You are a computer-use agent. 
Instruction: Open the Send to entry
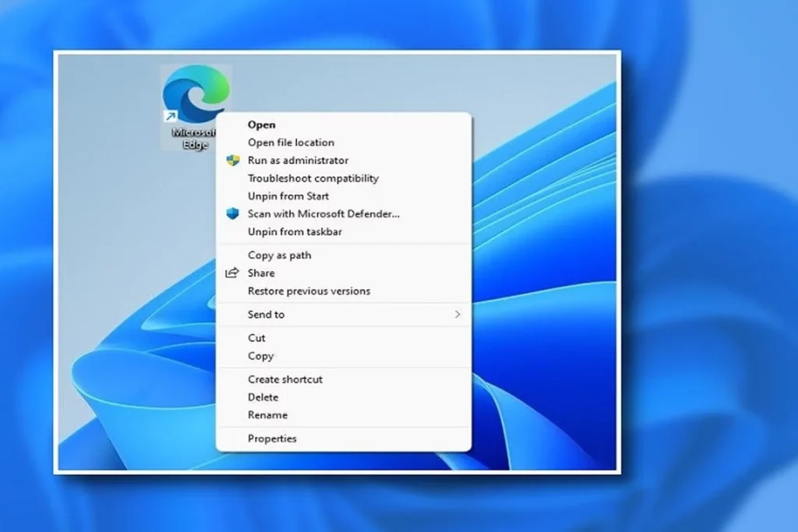coord(344,315)
